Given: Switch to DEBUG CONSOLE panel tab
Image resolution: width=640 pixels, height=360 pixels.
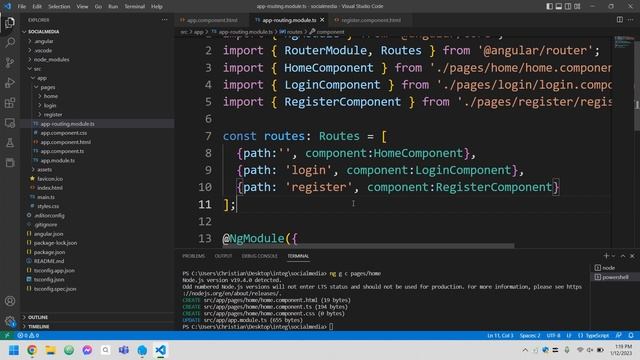Looking at the screenshot, I should click(x=259, y=256).
